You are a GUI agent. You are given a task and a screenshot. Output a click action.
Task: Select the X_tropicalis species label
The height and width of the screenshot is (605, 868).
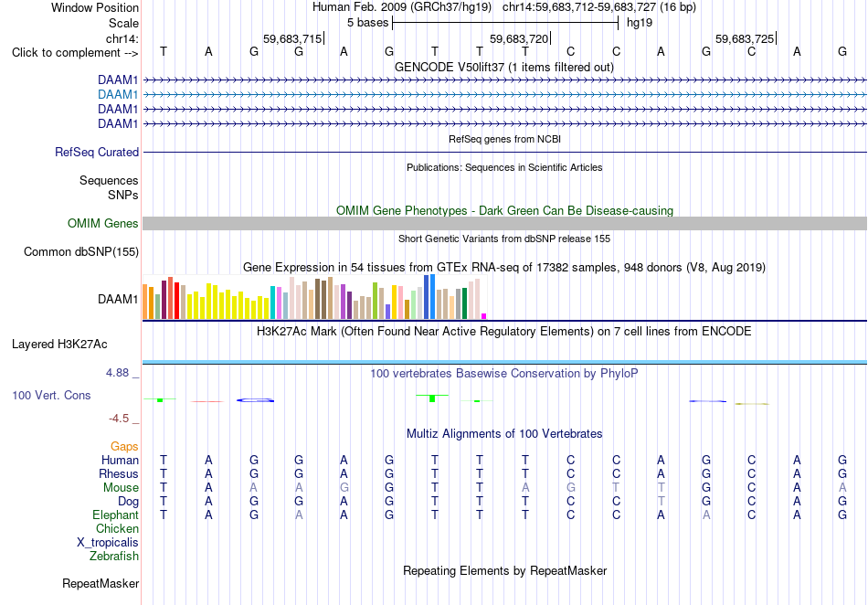coord(108,543)
